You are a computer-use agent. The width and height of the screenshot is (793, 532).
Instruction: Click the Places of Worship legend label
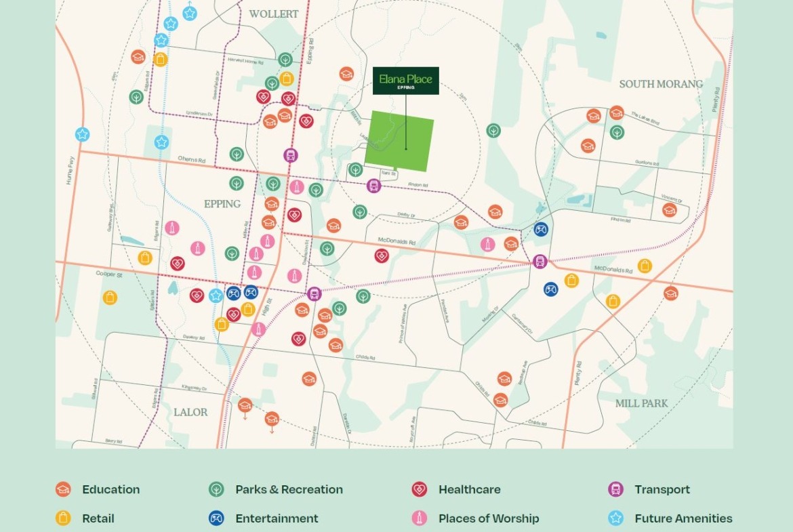coord(489,518)
